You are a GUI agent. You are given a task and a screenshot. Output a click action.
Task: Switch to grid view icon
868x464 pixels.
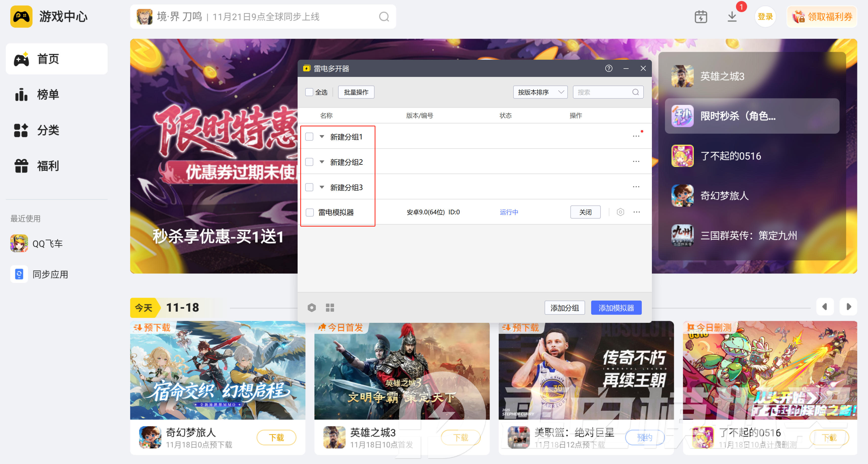click(x=330, y=307)
